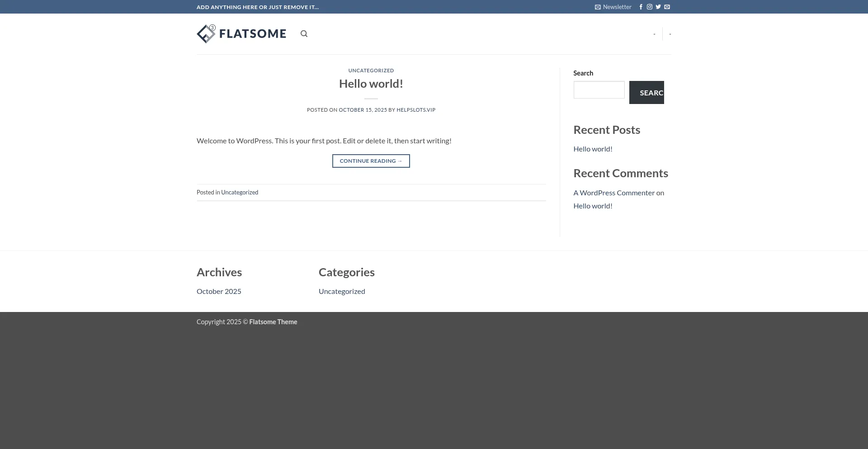The image size is (868, 449).
Task: Select Uncategorized under footer Categories
Action: [x=342, y=291]
